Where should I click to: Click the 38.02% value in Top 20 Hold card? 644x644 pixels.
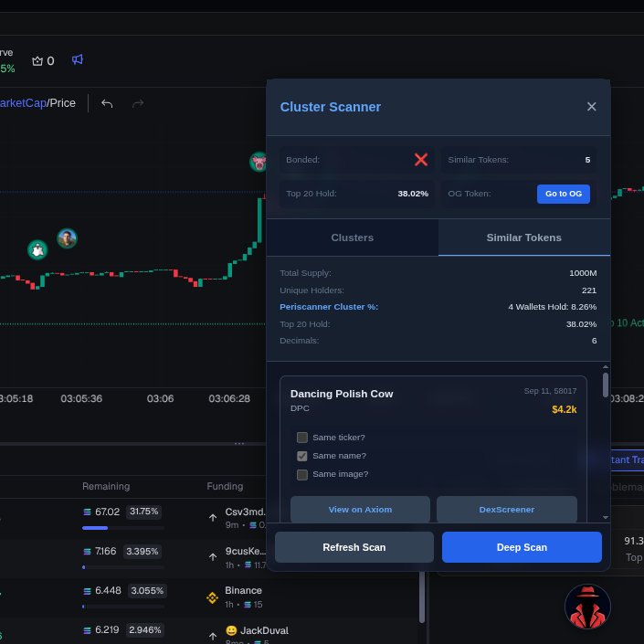click(x=413, y=194)
